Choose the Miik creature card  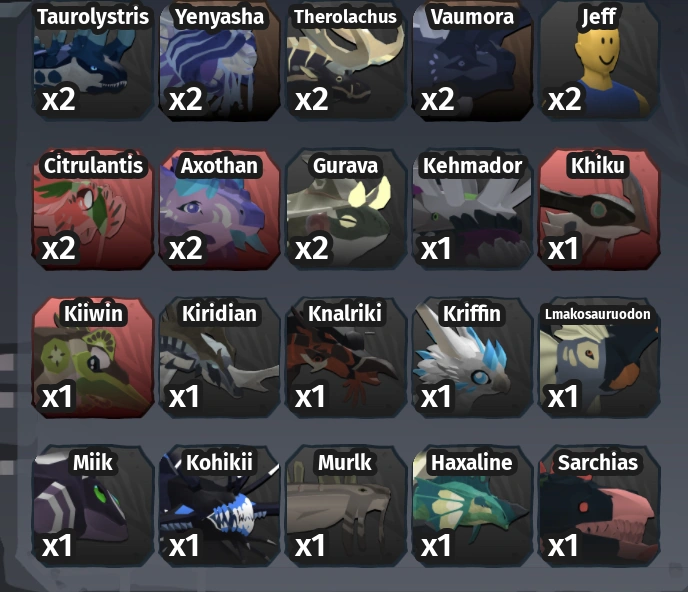[x=93, y=506]
